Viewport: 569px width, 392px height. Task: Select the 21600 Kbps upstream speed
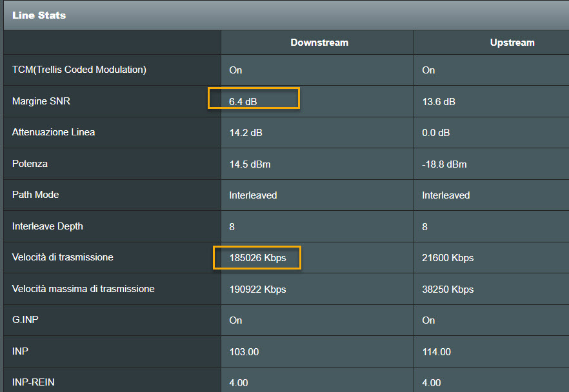click(x=448, y=258)
